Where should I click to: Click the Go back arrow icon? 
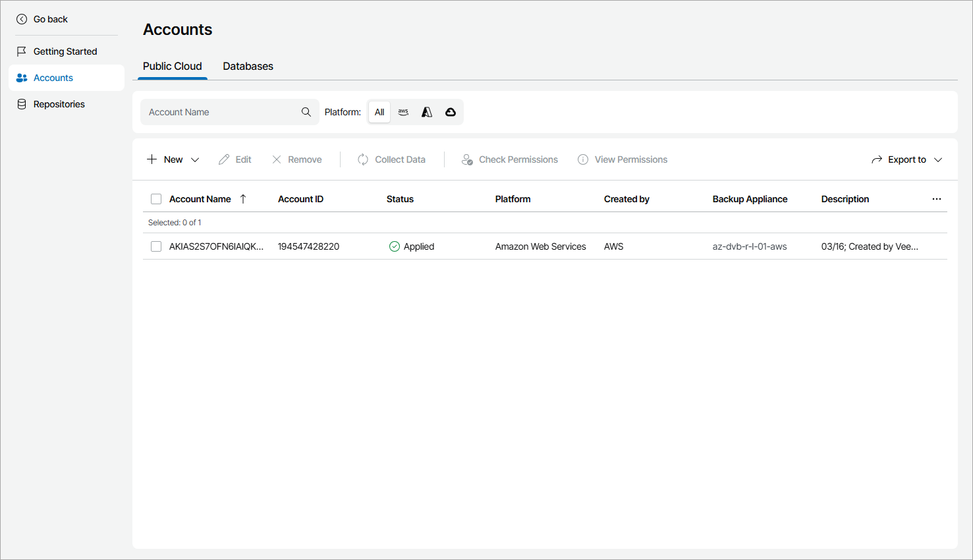pos(22,19)
